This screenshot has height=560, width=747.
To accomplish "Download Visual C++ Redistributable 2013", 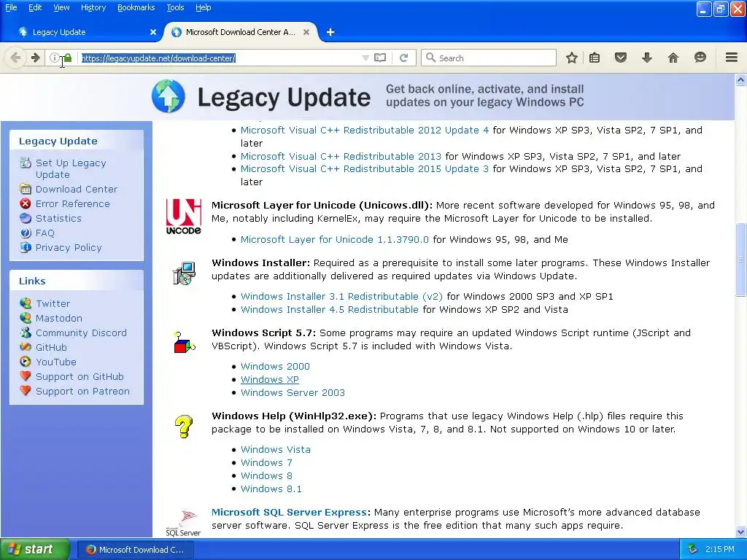I will tap(341, 156).
